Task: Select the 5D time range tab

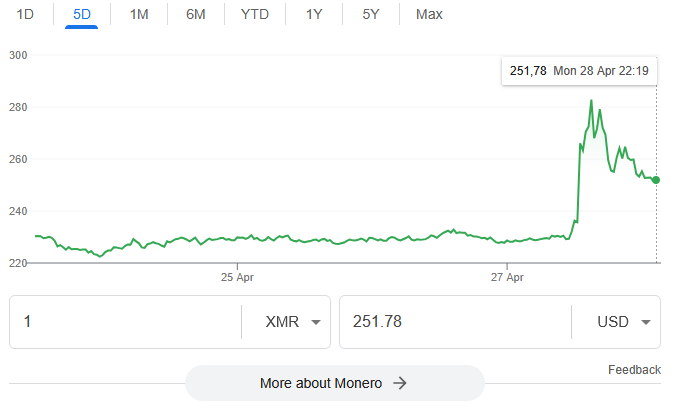Action: tap(81, 14)
